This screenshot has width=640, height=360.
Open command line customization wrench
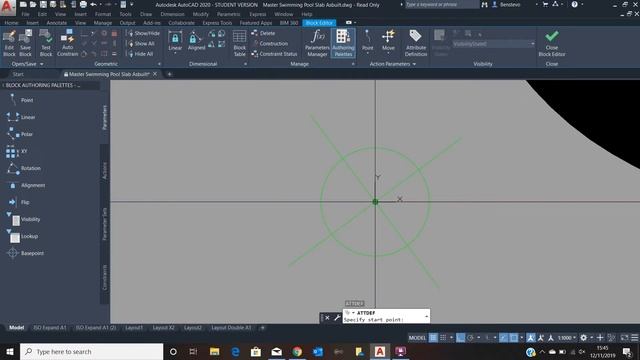click(337, 318)
